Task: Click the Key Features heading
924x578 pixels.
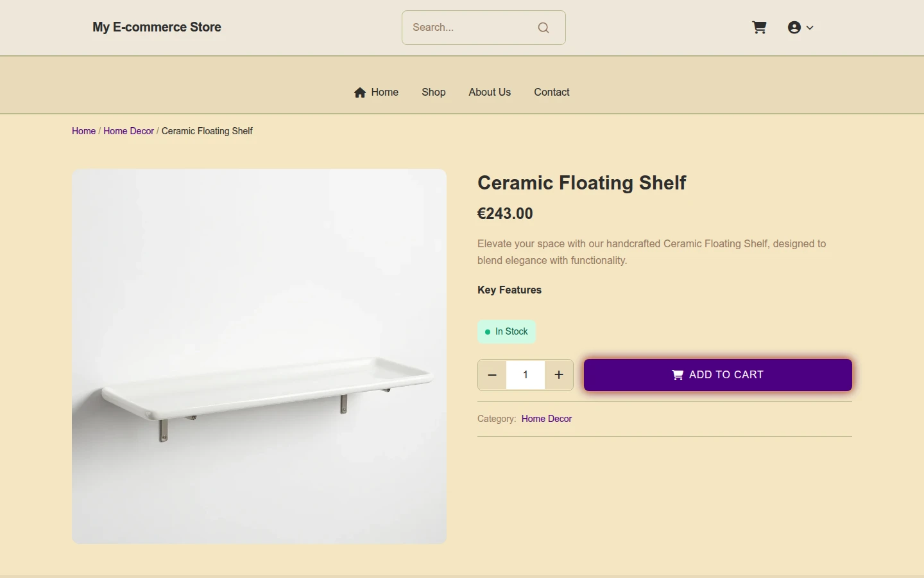Action: pos(509,290)
